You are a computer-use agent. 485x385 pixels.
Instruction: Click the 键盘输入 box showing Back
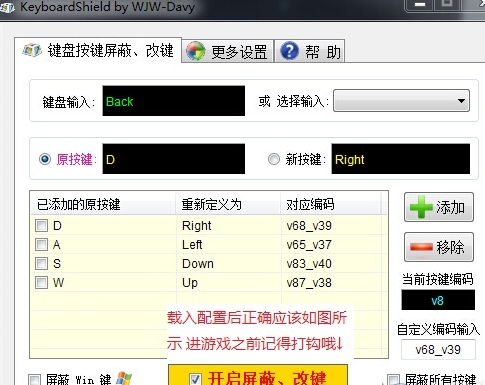coord(174,101)
